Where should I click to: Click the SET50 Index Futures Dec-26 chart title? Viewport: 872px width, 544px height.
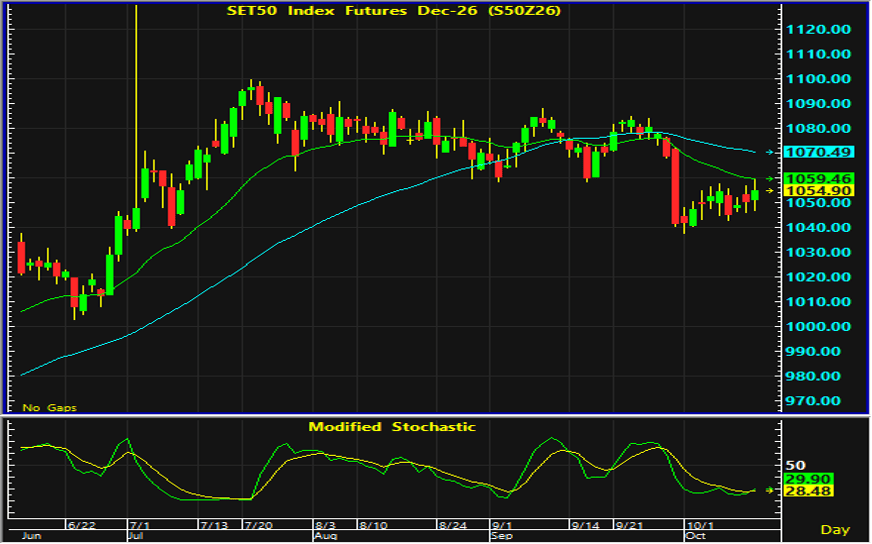tap(394, 11)
